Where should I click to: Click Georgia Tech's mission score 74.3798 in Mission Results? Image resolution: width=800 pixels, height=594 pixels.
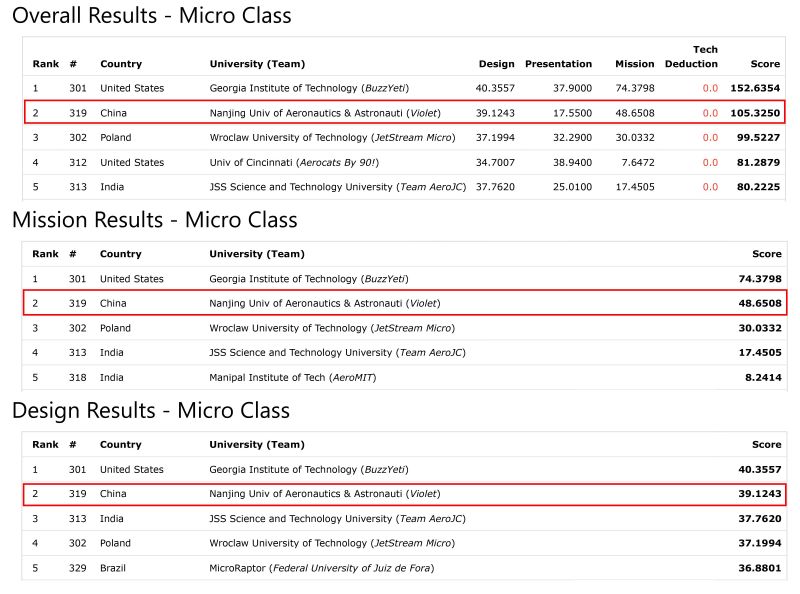(759, 279)
